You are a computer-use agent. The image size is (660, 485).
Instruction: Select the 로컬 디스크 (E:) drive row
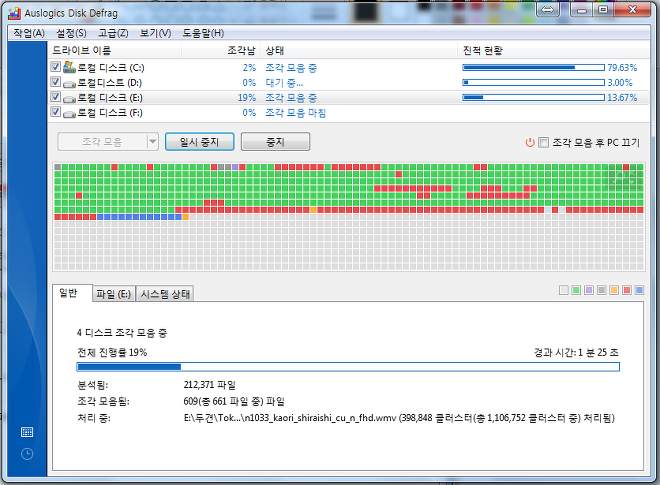(x=348, y=98)
